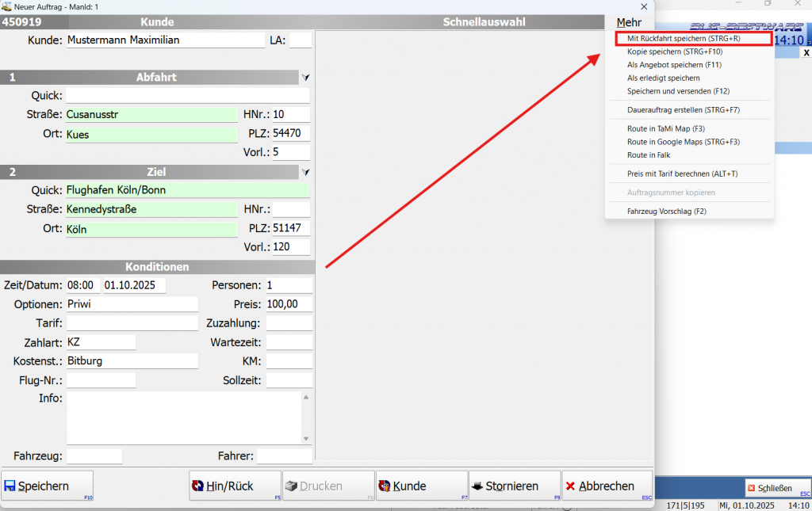Close the Neuer Auftrag dialog window
The width and height of the screenshot is (812, 511).
click(x=644, y=6)
